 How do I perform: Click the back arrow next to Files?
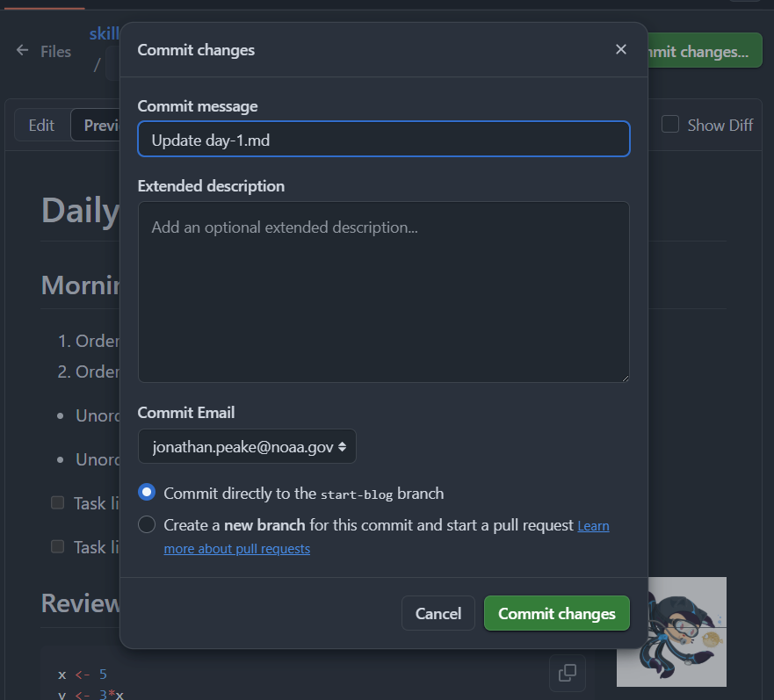(x=22, y=50)
